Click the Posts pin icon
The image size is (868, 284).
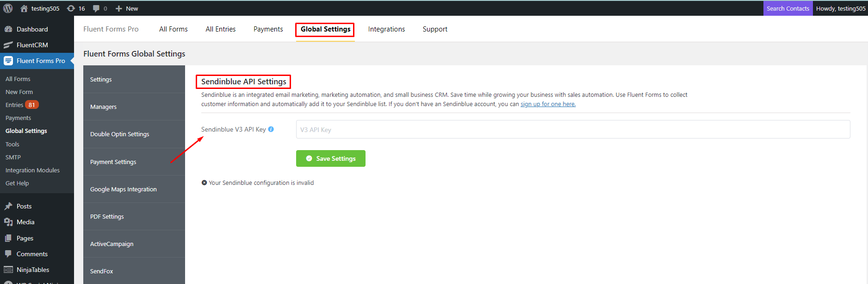click(x=8, y=206)
